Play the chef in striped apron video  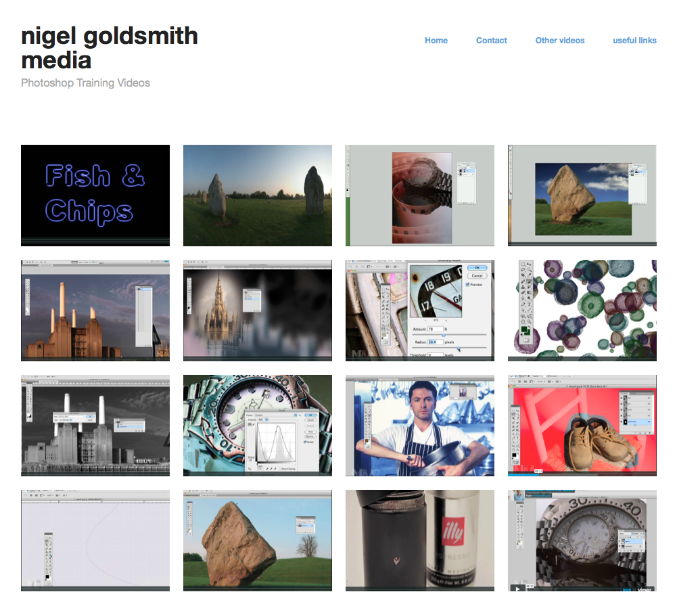(x=419, y=425)
